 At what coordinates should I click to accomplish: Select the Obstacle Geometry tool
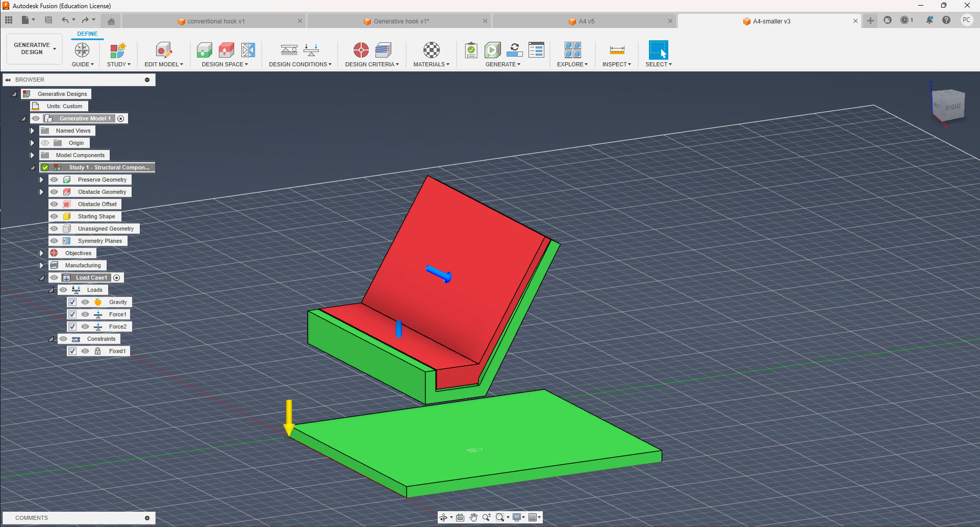coord(227,50)
